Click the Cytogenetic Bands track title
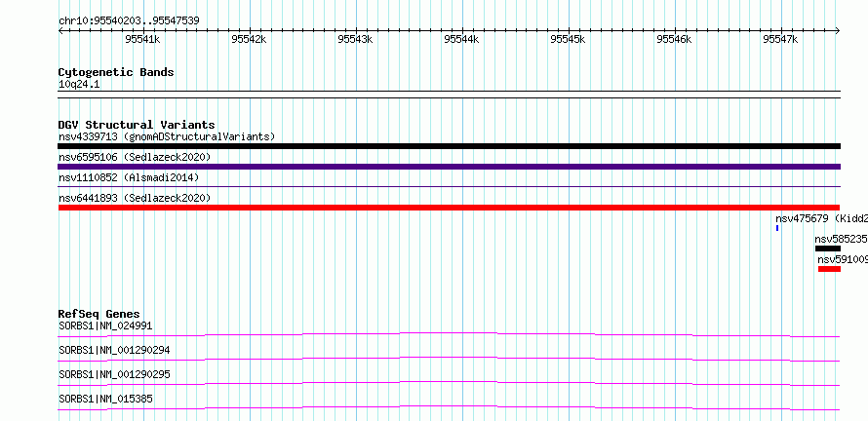 [116, 72]
